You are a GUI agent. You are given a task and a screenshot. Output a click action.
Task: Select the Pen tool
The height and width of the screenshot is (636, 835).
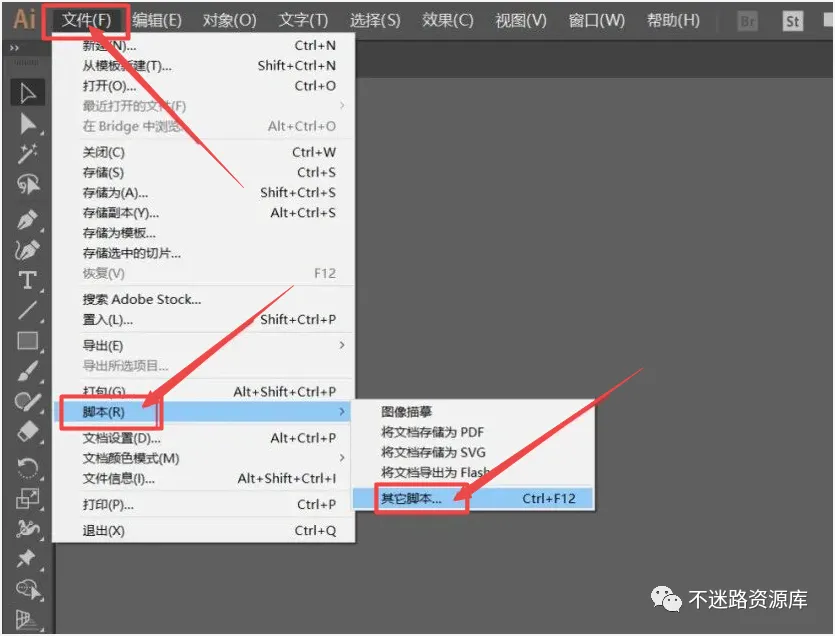(x=27, y=219)
